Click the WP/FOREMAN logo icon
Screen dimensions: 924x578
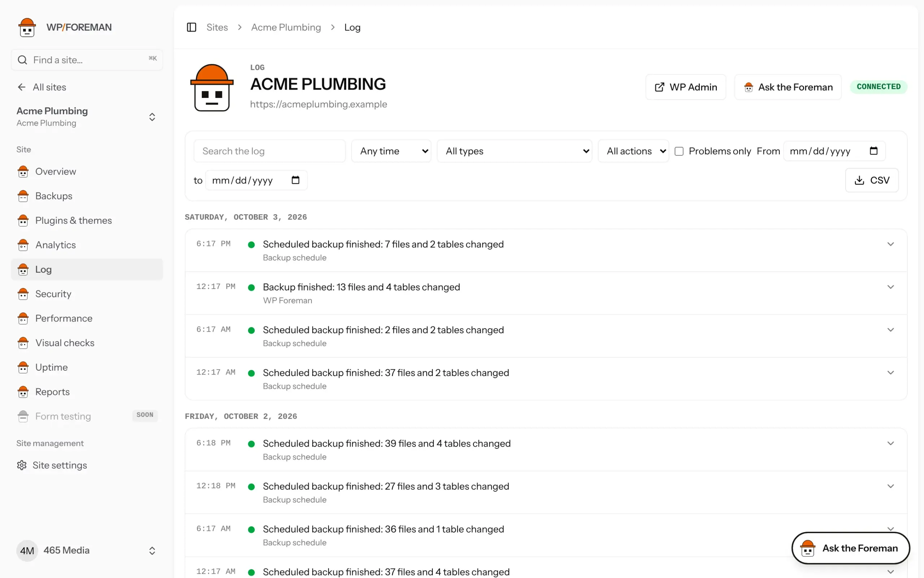(x=27, y=27)
